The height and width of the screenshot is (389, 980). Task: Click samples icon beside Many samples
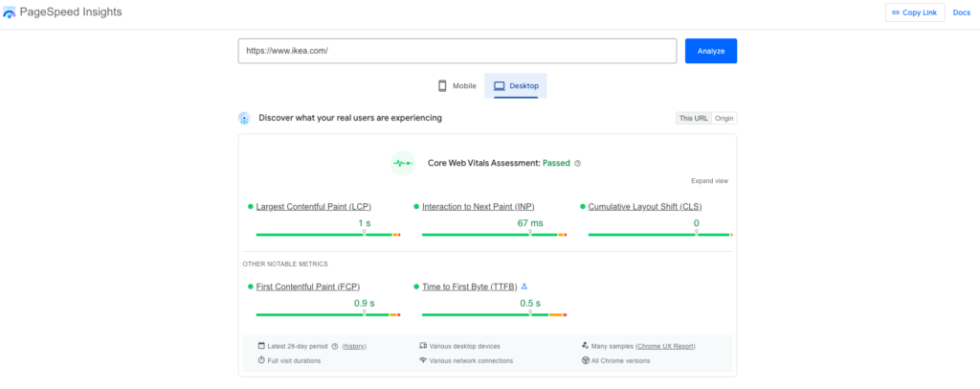[x=585, y=346]
